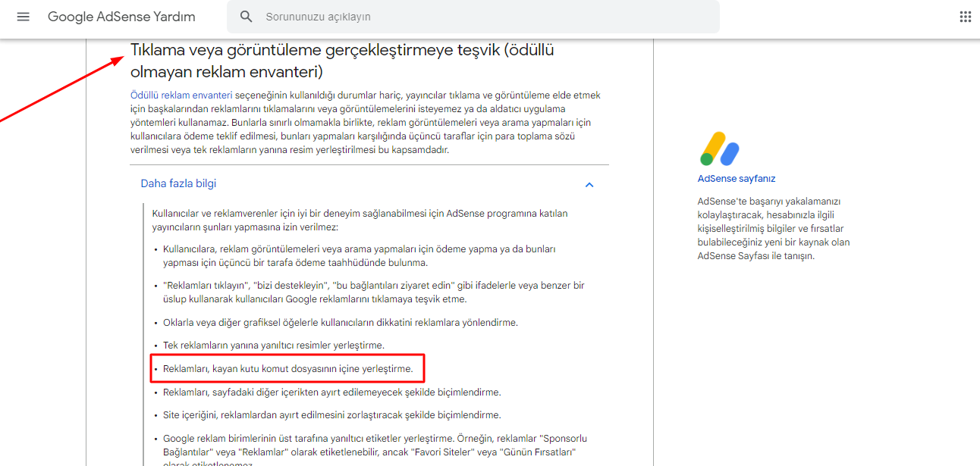Viewport: 980px width, 466px height.
Task: Click sidebar text AdSense'te başarıyı yakalamanızı
Action: 774,229
